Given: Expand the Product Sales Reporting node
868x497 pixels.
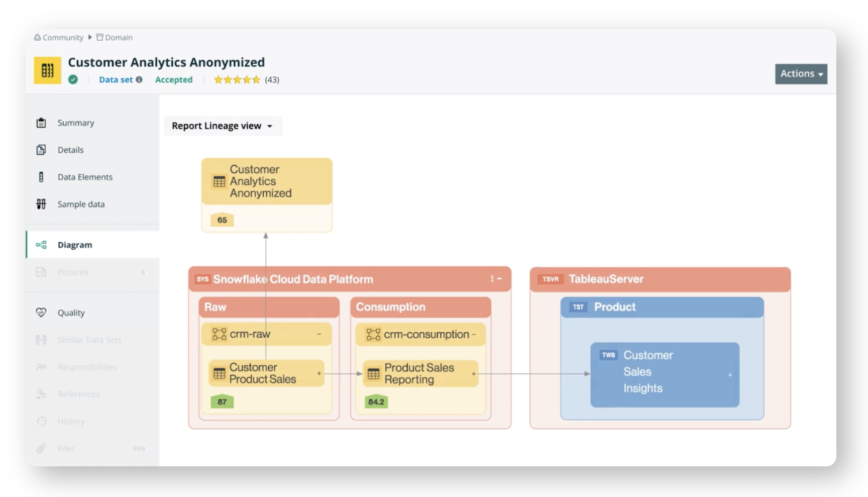Looking at the screenshot, I should tap(474, 373).
